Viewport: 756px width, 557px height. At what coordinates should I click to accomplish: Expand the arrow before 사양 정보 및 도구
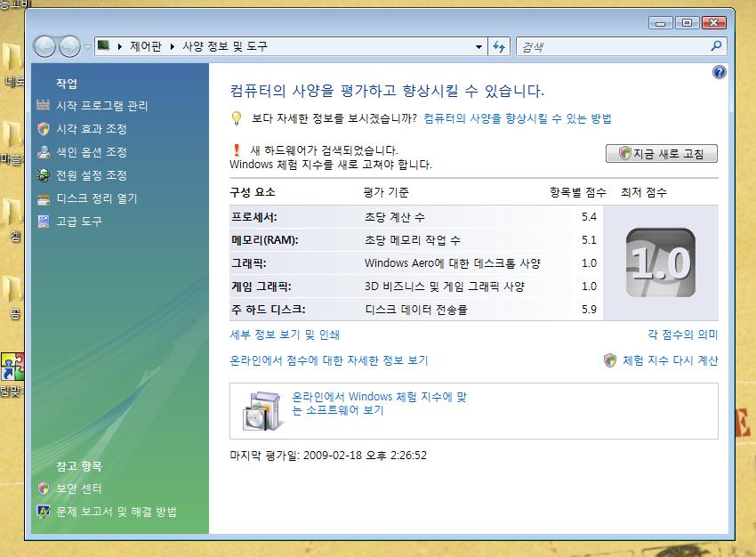173,47
